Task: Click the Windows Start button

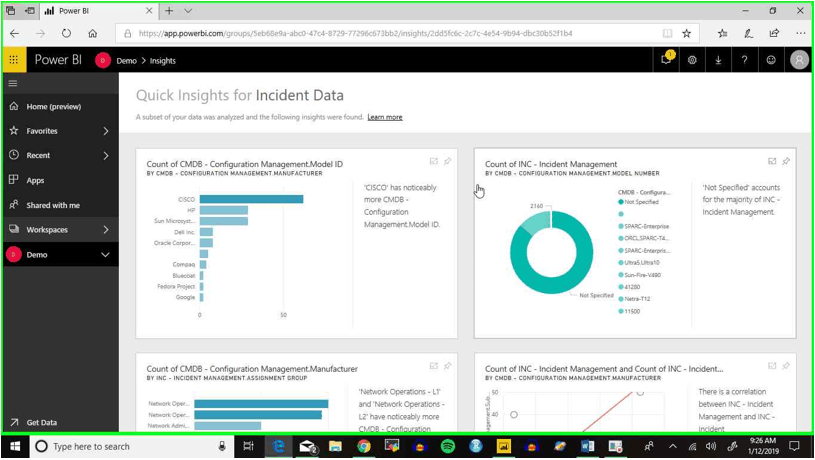Action: coord(15,446)
